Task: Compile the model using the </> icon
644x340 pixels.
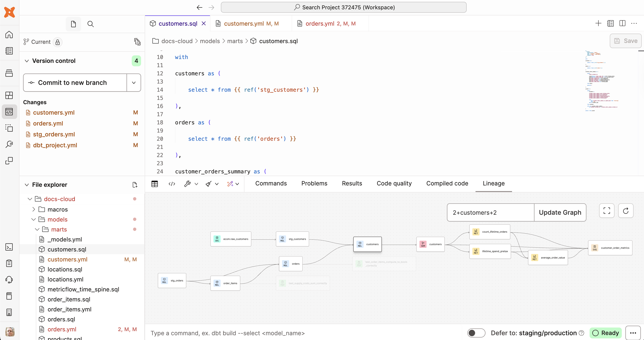Action: [172, 184]
